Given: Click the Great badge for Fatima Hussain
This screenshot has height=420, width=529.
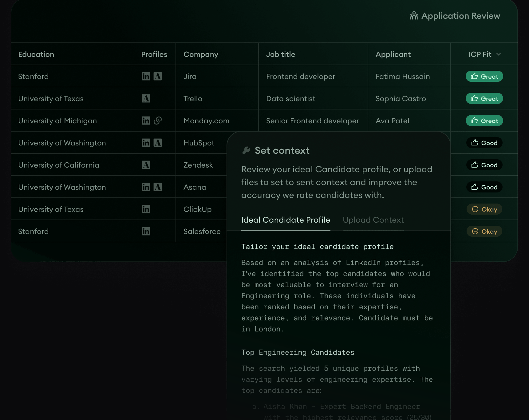Looking at the screenshot, I should (484, 76).
